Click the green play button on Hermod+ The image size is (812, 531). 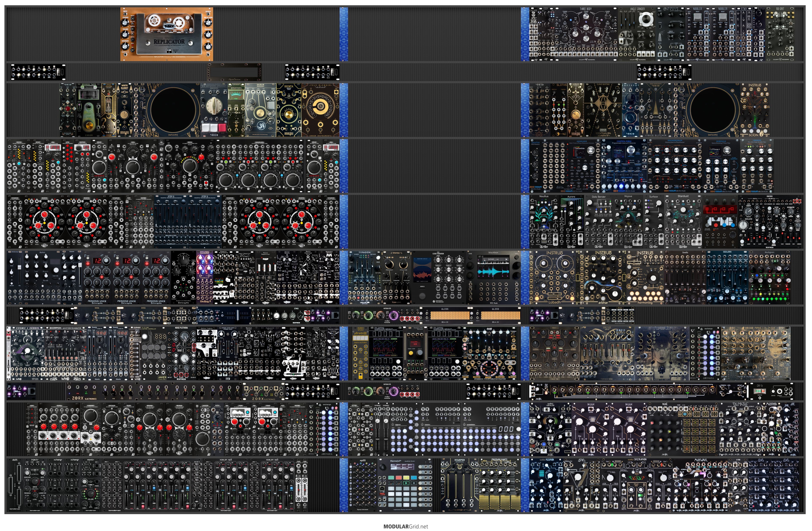(x=406, y=483)
